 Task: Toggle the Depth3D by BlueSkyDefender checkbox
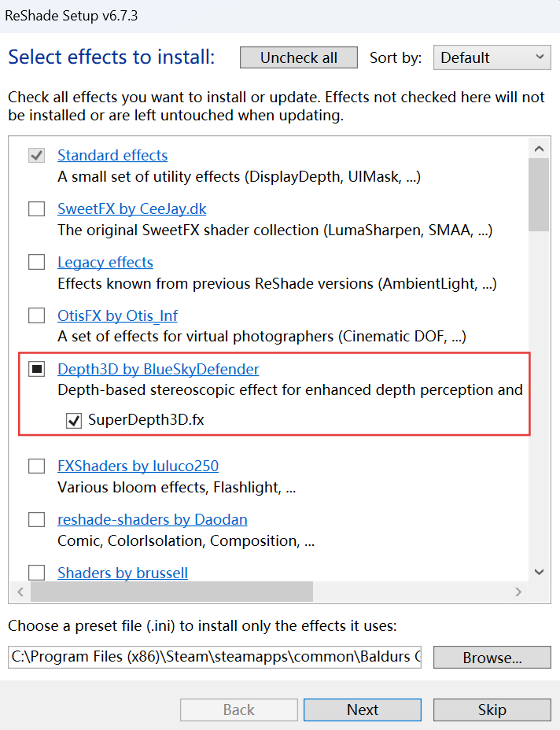click(x=37, y=369)
